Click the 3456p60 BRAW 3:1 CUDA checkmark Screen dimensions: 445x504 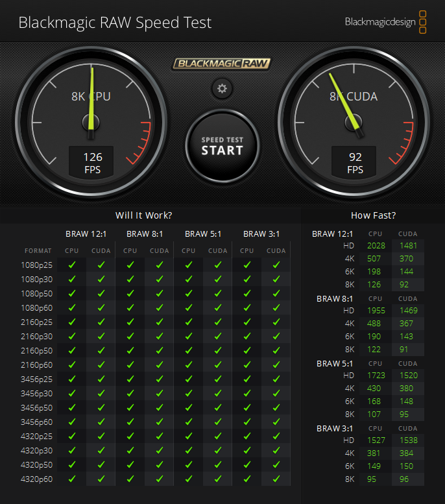(276, 422)
